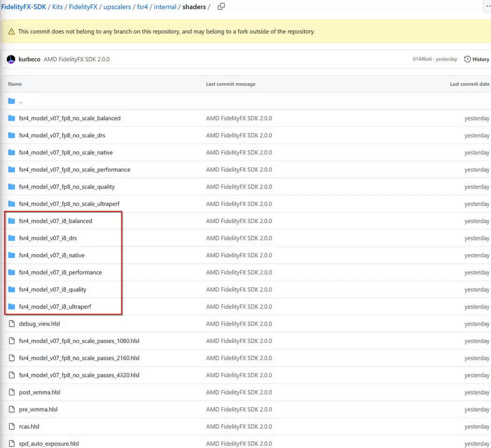Copy the path using copy icon
Screen dimensions: 491x448
tap(221, 7)
